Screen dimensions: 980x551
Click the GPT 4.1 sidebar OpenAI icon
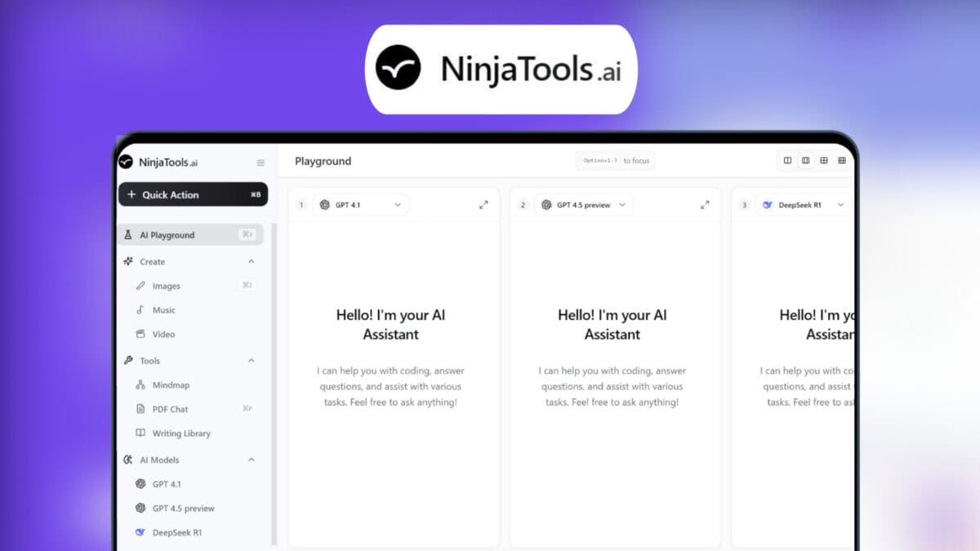pyautogui.click(x=140, y=484)
